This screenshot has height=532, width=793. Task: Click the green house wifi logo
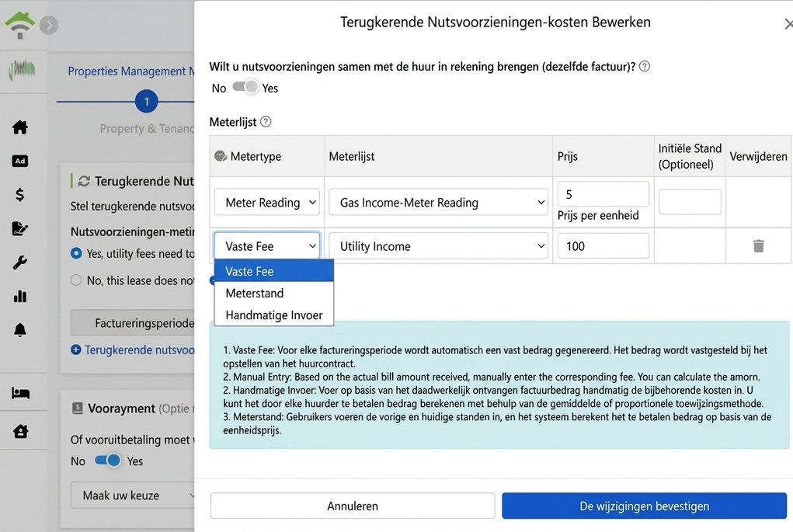pos(19,25)
